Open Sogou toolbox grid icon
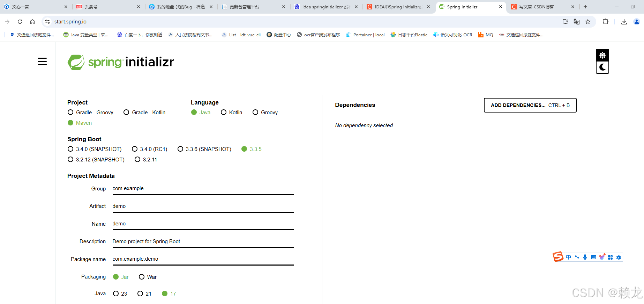Image resolution: width=644 pixels, height=304 pixels. (x=610, y=257)
